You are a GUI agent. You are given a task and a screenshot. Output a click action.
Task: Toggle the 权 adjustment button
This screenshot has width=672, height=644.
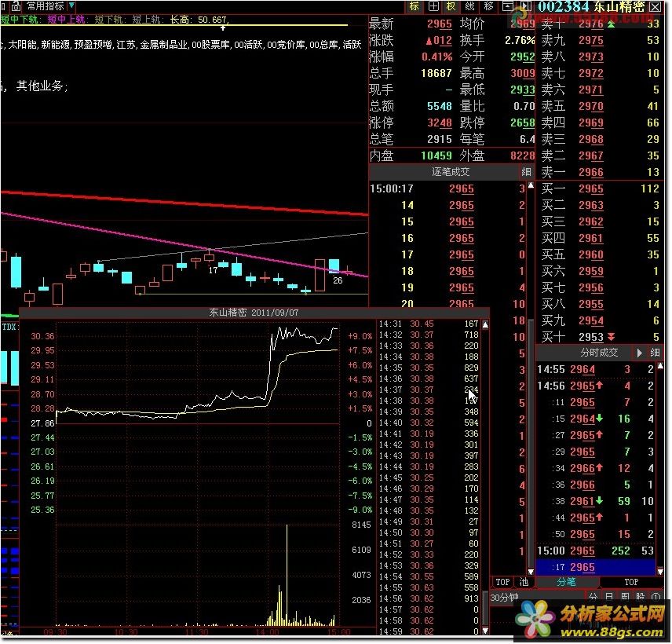click(451, 6)
